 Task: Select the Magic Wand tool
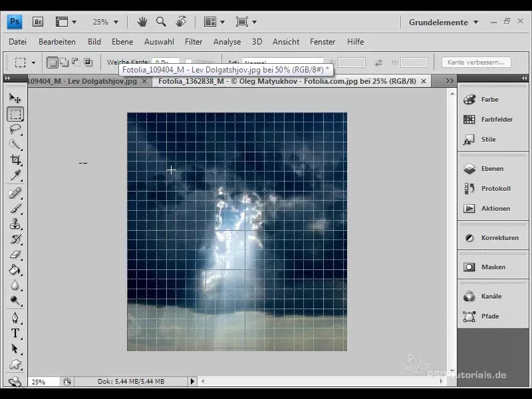[15, 144]
